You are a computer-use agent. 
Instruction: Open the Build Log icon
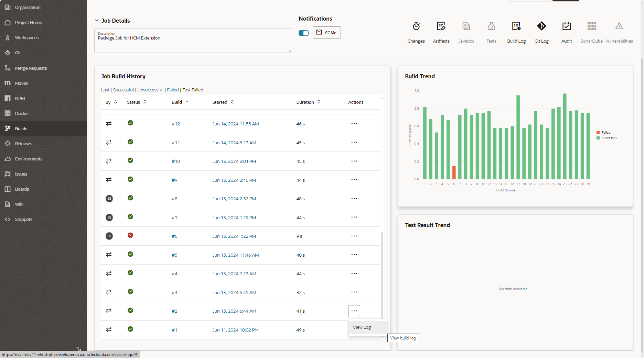point(516,26)
